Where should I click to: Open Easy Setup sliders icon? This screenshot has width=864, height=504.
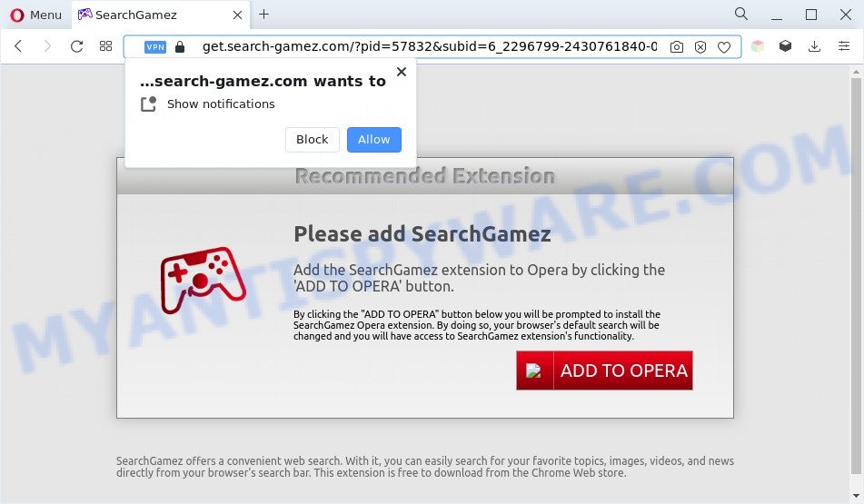(844, 46)
